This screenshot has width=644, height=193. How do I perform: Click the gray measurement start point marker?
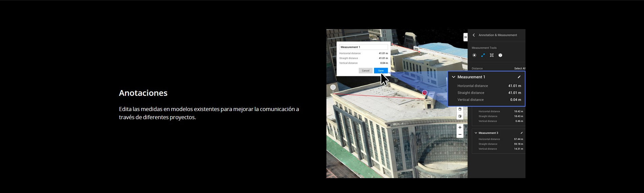click(x=333, y=87)
